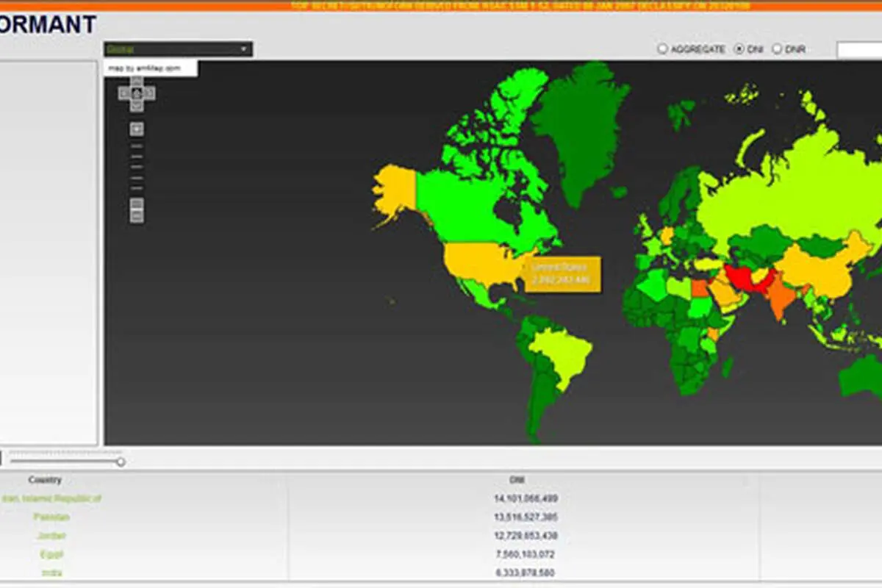
Task: Click the search input field at top right
Action: click(859, 50)
